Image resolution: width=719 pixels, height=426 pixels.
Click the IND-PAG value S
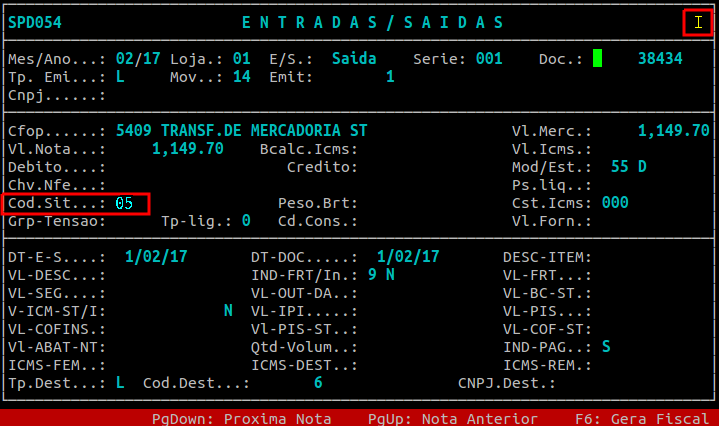606,346
